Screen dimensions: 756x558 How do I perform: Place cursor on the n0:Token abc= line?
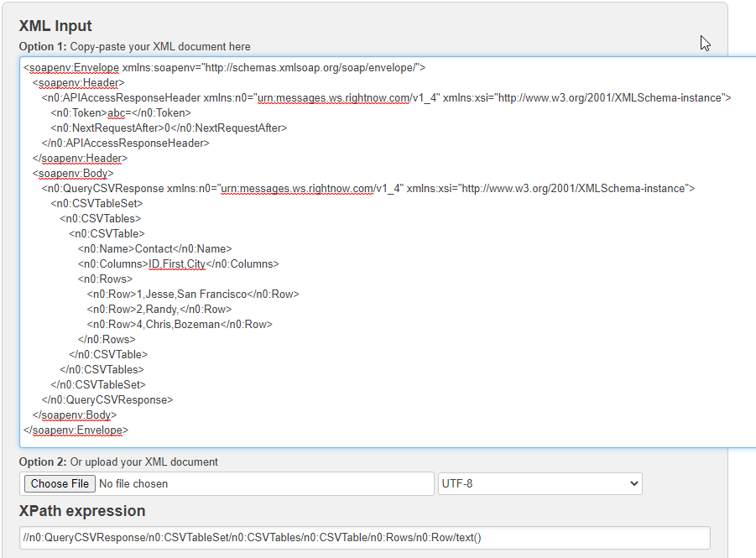click(121, 112)
